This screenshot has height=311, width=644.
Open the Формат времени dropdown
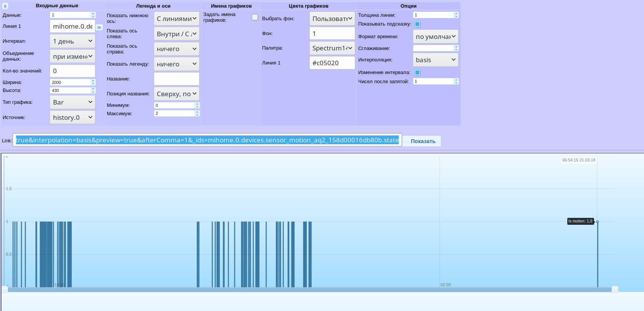click(x=436, y=37)
